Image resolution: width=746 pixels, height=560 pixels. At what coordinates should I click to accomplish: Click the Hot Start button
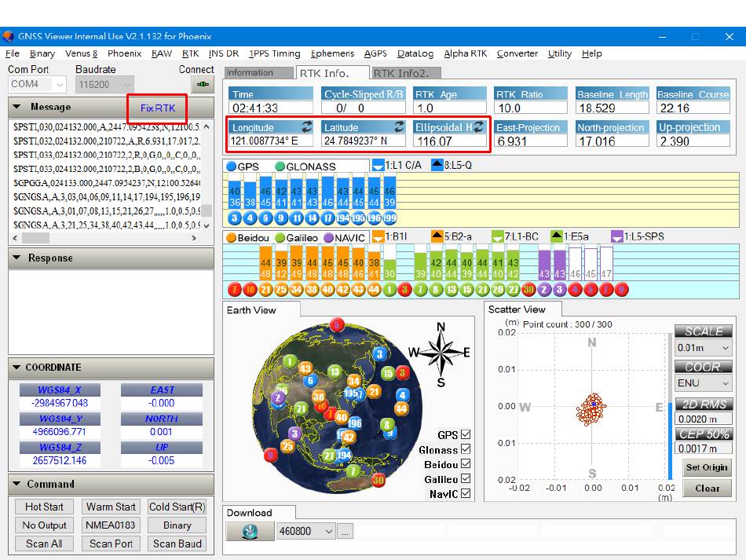pyautogui.click(x=44, y=507)
